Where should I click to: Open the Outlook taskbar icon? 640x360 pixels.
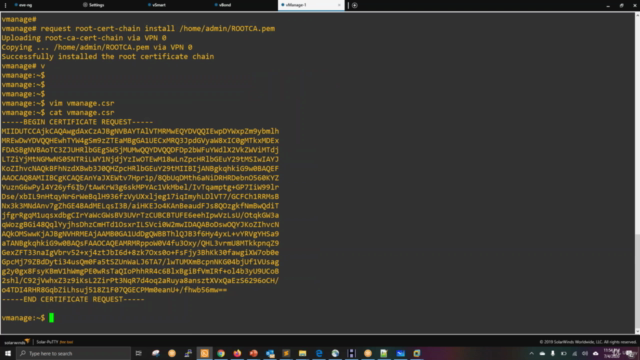270,353
